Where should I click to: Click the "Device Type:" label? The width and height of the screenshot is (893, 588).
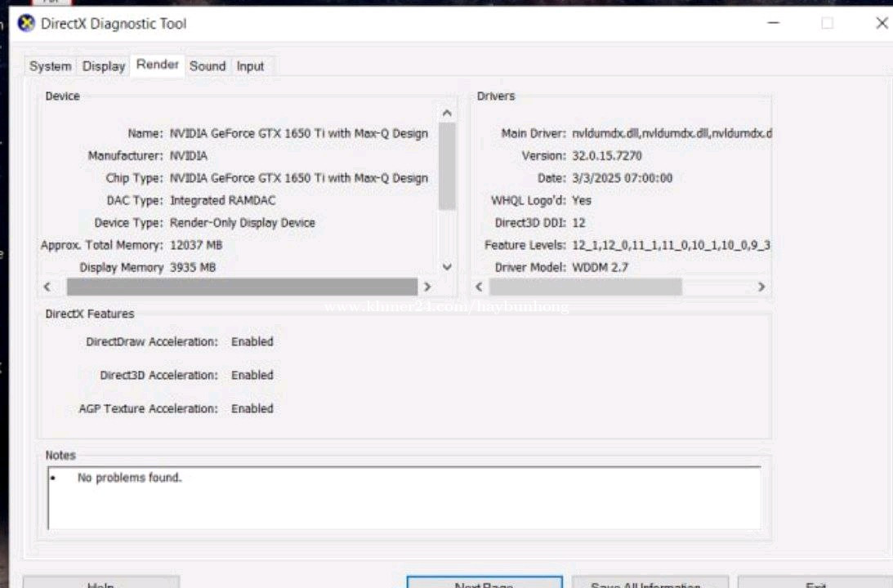tap(129, 223)
